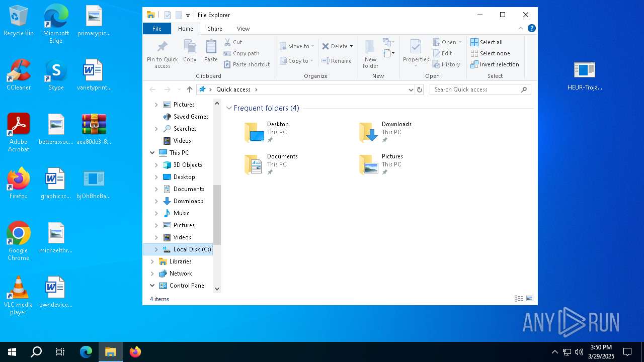Viewport: 644px width, 362px height.
Task: Click the HEUR-Troja desktop file icon
Action: 585,75
